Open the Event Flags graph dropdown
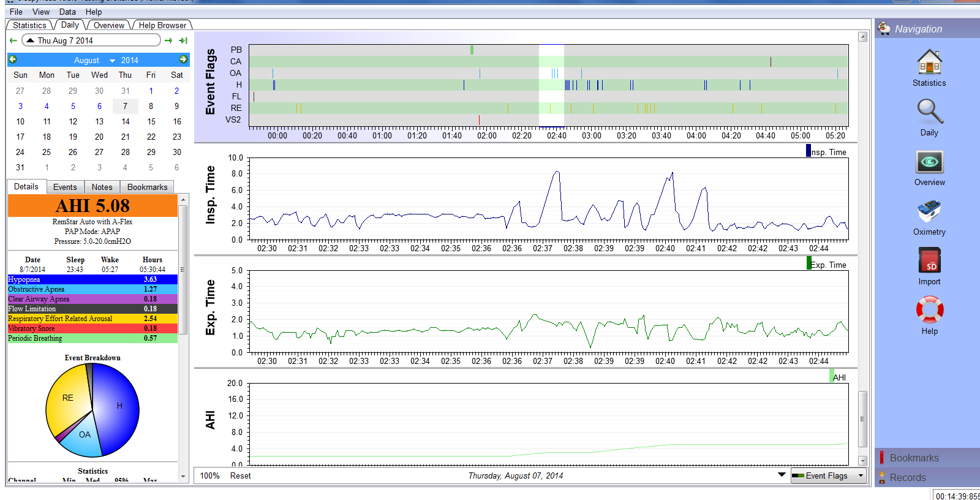 click(829, 475)
